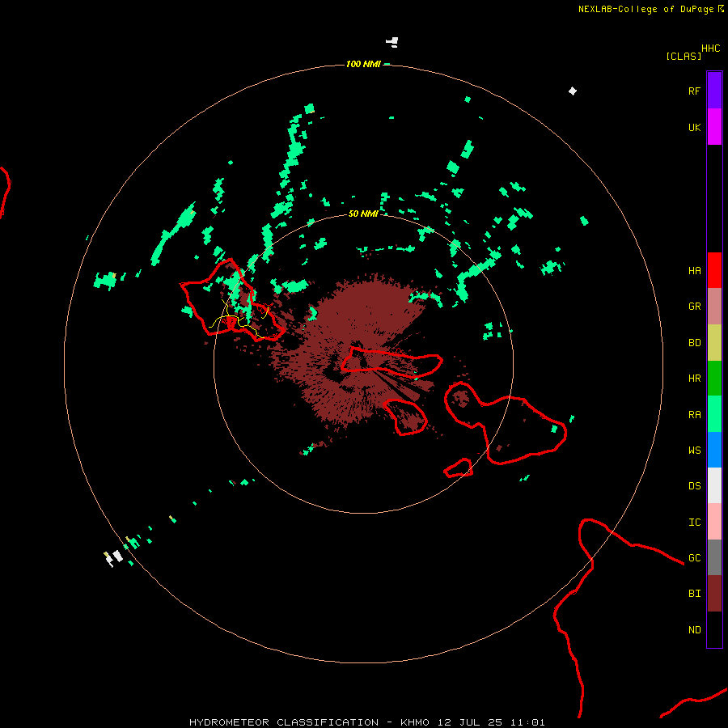Screen dimensions: 728x728
Task: Click the WS blue legend swatch
Action: coord(714,450)
